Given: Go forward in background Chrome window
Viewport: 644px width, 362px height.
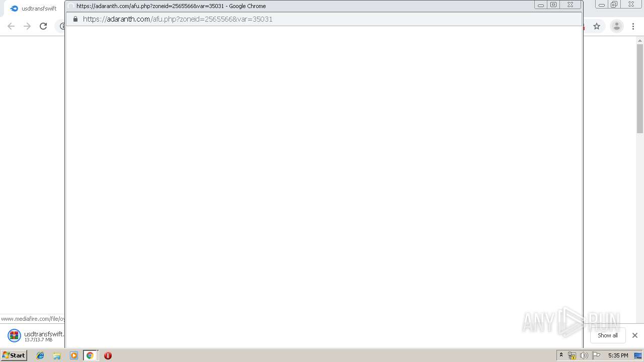Looking at the screenshot, I should [x=27, y=26].
